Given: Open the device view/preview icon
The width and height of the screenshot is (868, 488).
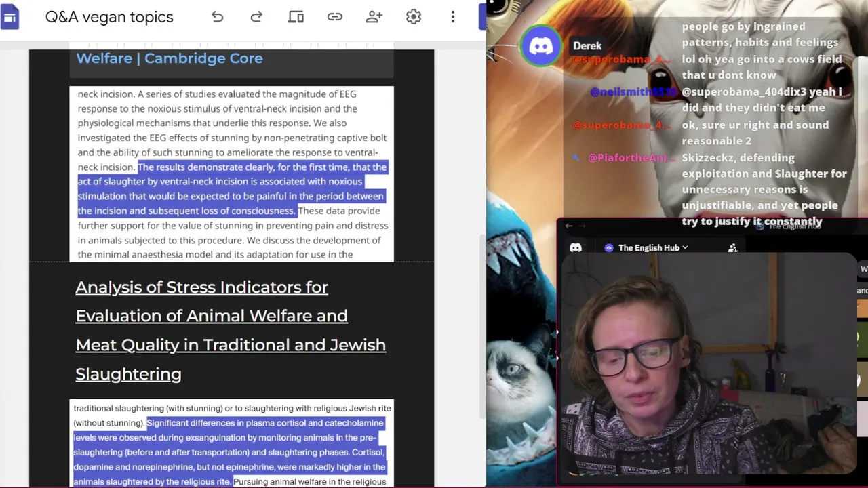Looking at the screenshot, I should pos(296,17).
